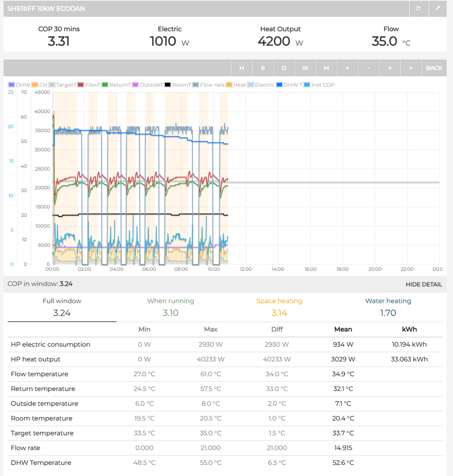Toggle DHW series in chart legend
Image resolution: width=453 pixels, height=476 pixels.
coord(19,85)
